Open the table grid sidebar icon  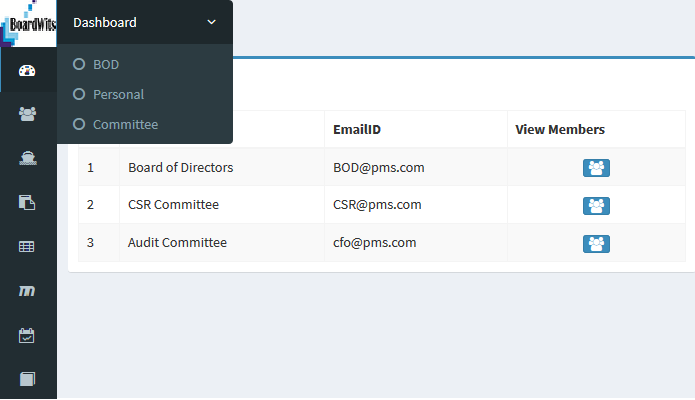click(x=28, y=246)
